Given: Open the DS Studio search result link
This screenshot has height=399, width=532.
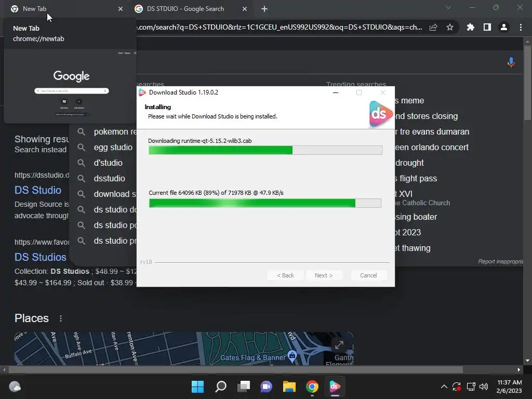Looking at the screenshot, I should point(38,190).
